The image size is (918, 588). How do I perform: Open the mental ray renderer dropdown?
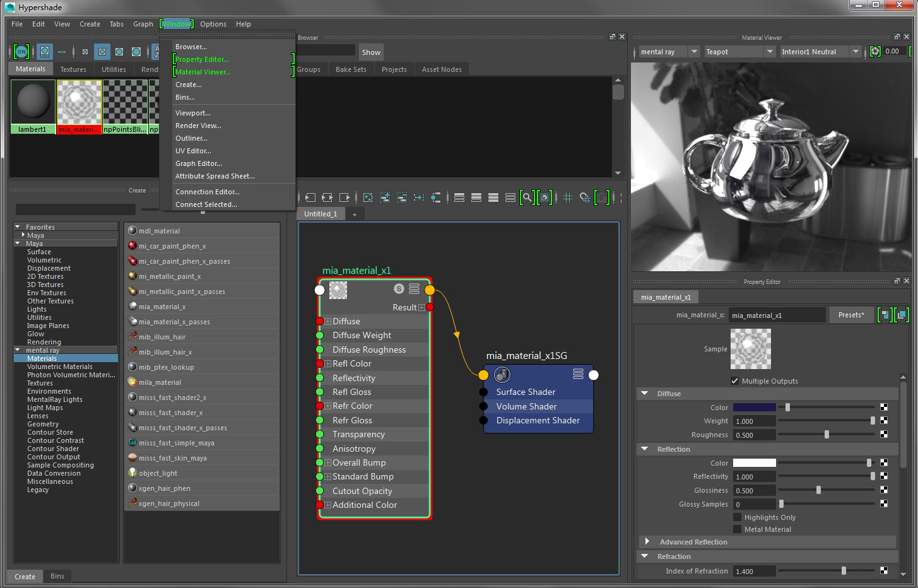coord(668,52)
